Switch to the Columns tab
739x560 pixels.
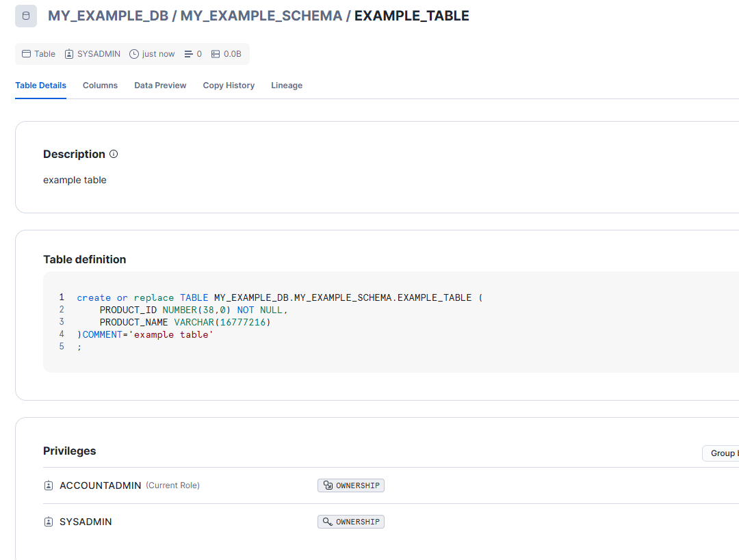point(100,85)
